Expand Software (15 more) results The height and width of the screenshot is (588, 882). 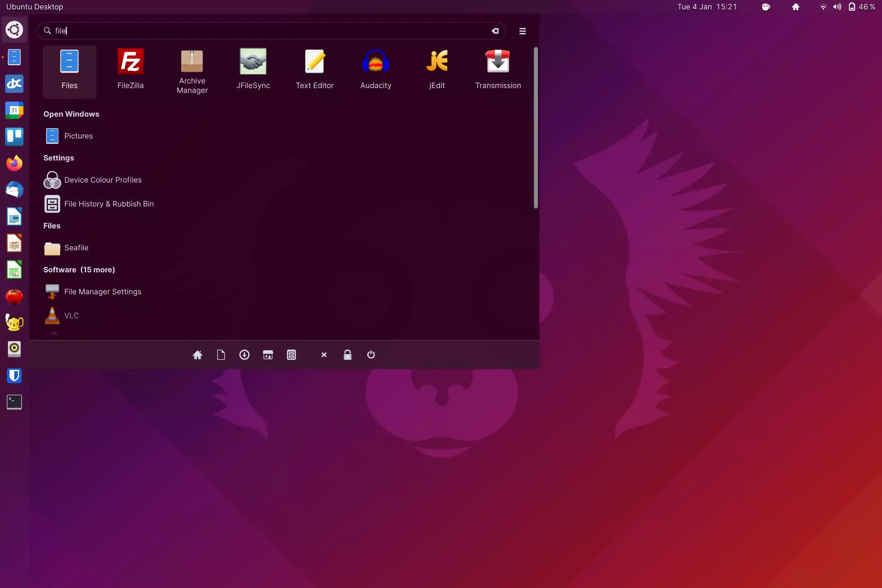pos(79,270)
